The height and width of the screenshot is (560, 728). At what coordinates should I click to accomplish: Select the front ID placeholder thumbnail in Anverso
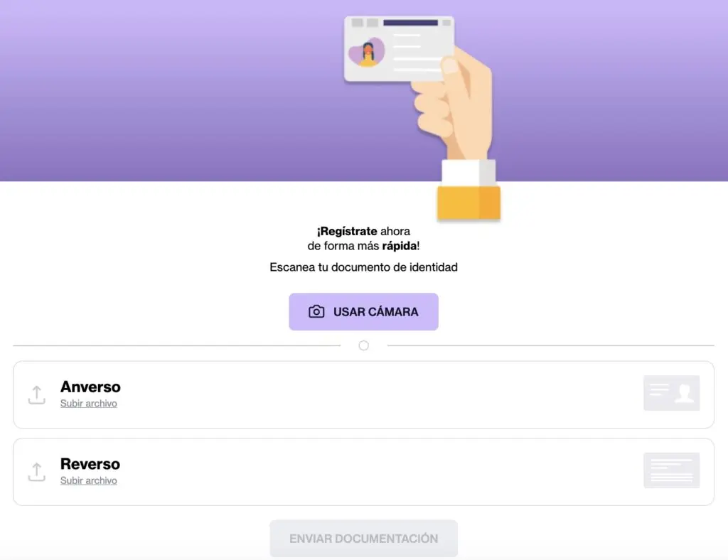(x=671, y=393)
